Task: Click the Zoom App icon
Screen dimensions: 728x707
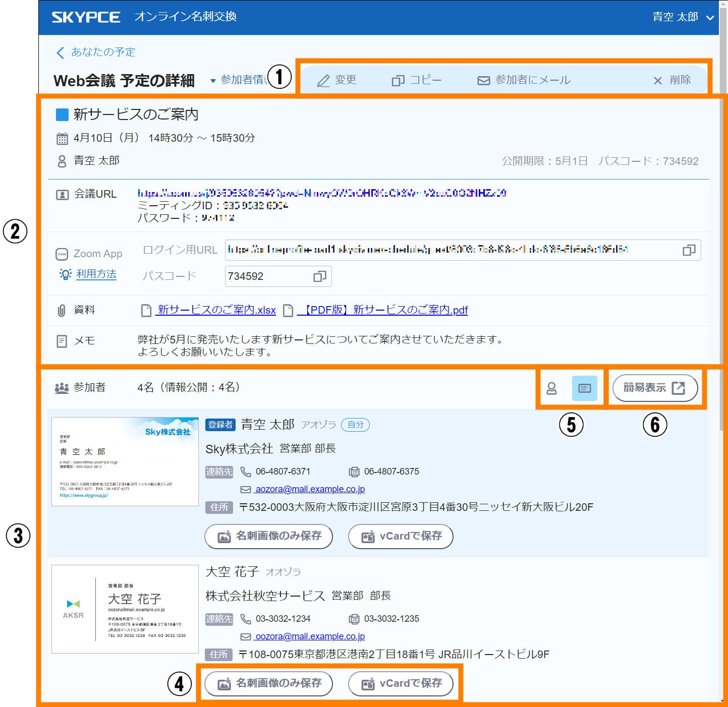Action: [x=62, y=254]
